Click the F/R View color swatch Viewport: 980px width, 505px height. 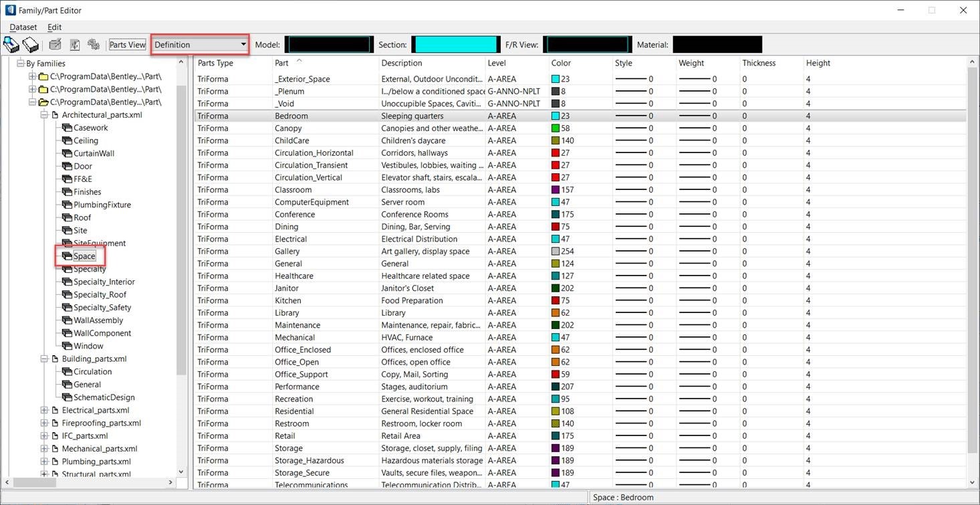click(587, 45)
